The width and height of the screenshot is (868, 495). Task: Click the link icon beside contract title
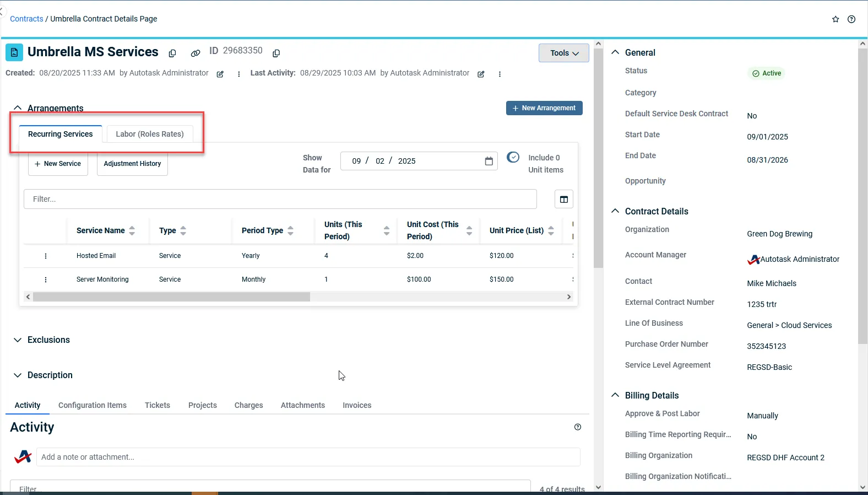click(196, 53)
